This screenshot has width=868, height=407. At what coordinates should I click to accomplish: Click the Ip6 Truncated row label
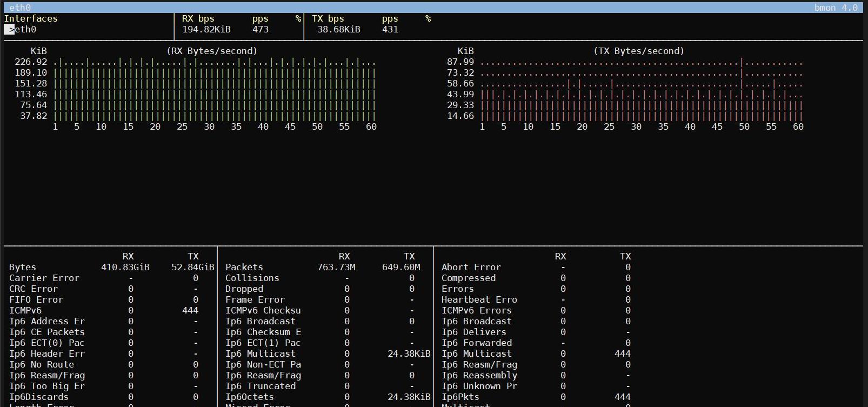click(261, 386)
